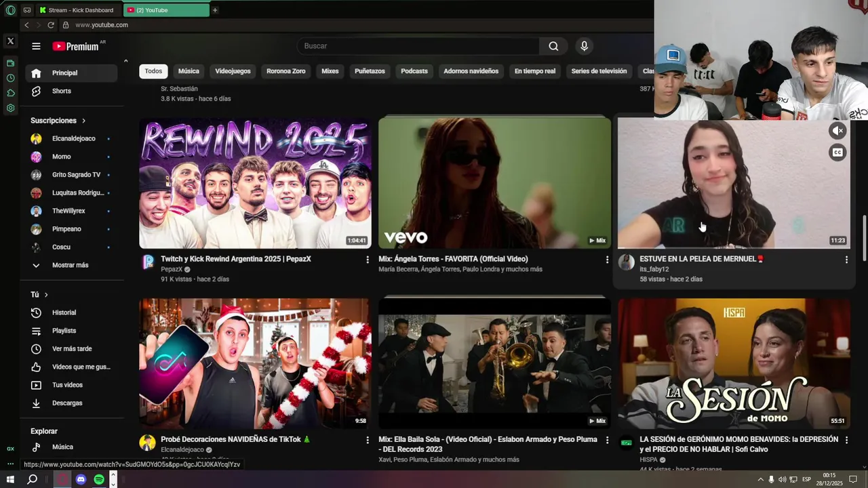Open Windows taskbar search

pos(32,479)
